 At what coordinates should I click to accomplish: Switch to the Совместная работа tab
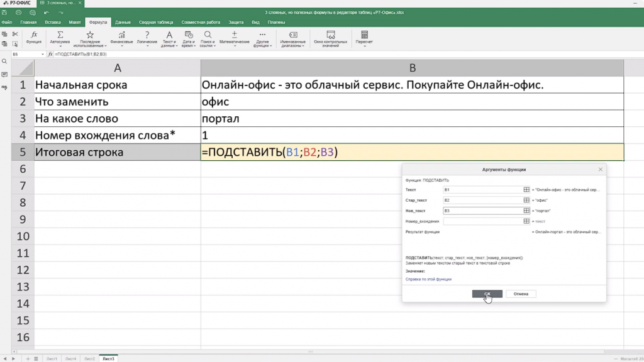(x=201, y=22)
